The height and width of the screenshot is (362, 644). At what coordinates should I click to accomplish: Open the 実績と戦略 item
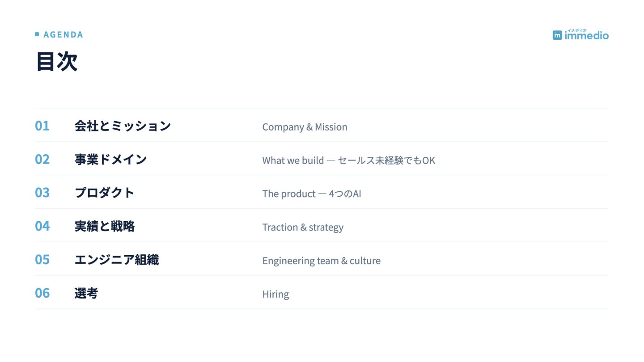pos(105,227)
